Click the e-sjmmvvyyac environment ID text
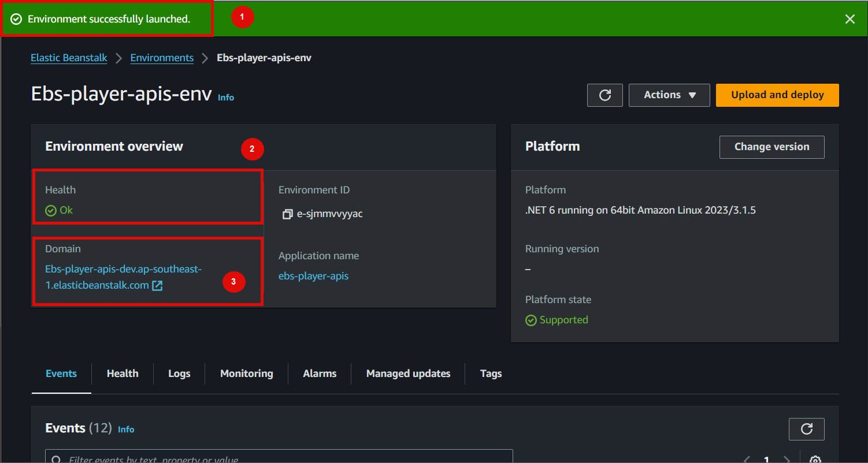The image size is (868, 463). [329, 214]
